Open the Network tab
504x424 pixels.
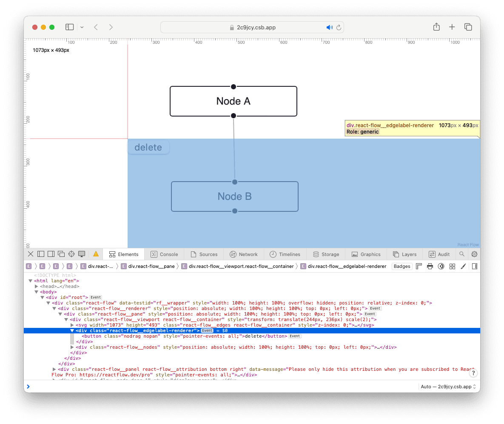244,254
